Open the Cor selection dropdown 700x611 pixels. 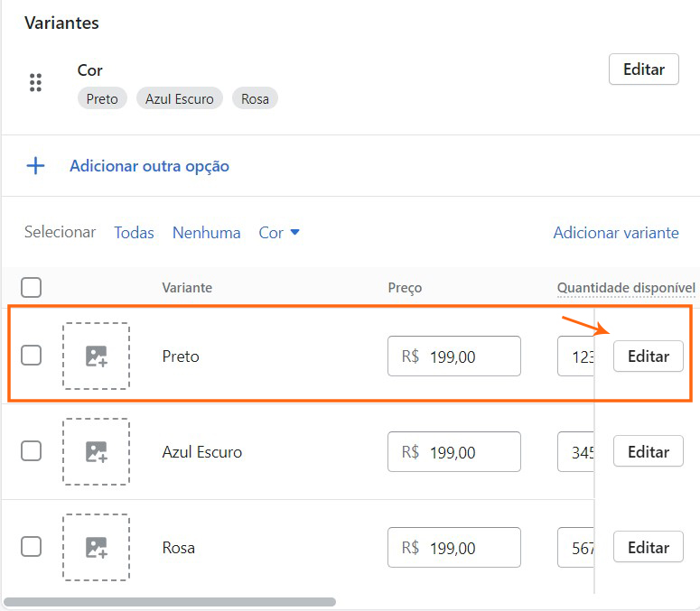(279, 233)
